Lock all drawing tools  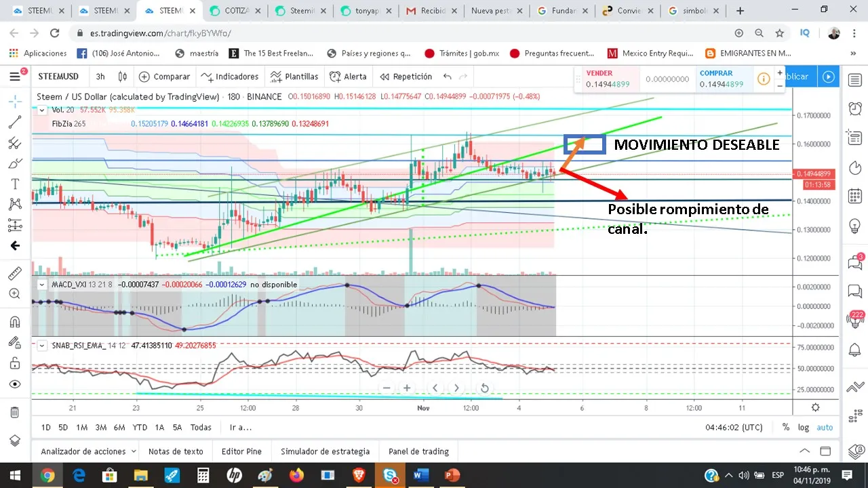[x=15, y=363]
